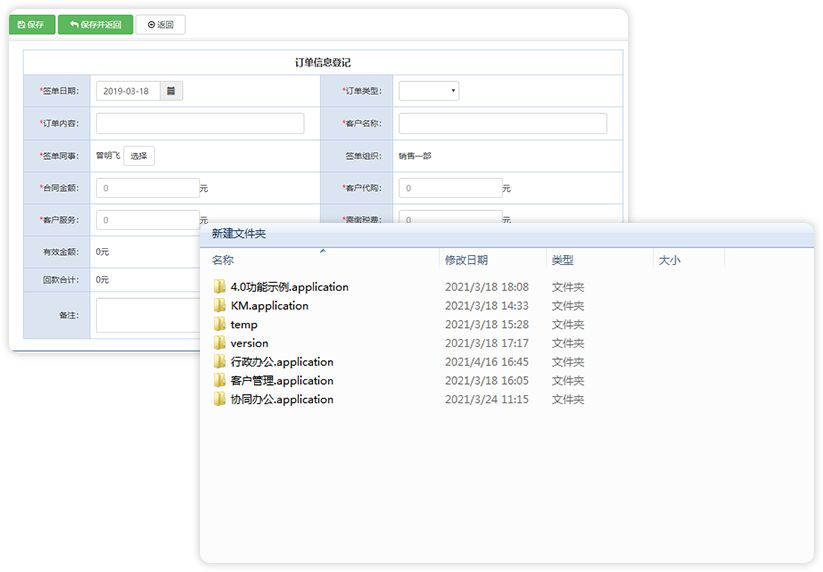Click the 保存并返回 save-and-return button
The height and width of the screenshot is (572, 823).
point(96,25)
